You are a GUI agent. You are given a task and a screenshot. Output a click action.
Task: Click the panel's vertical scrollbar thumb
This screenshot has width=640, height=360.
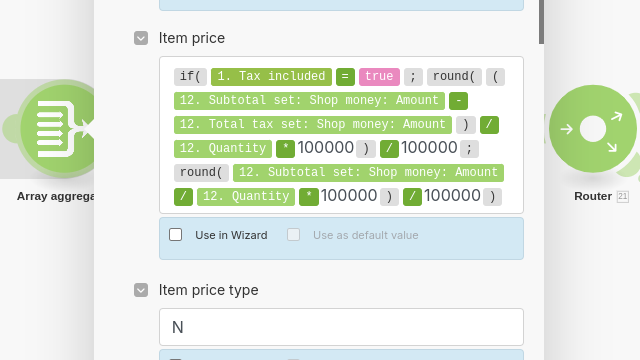click(x=541, y=22)
